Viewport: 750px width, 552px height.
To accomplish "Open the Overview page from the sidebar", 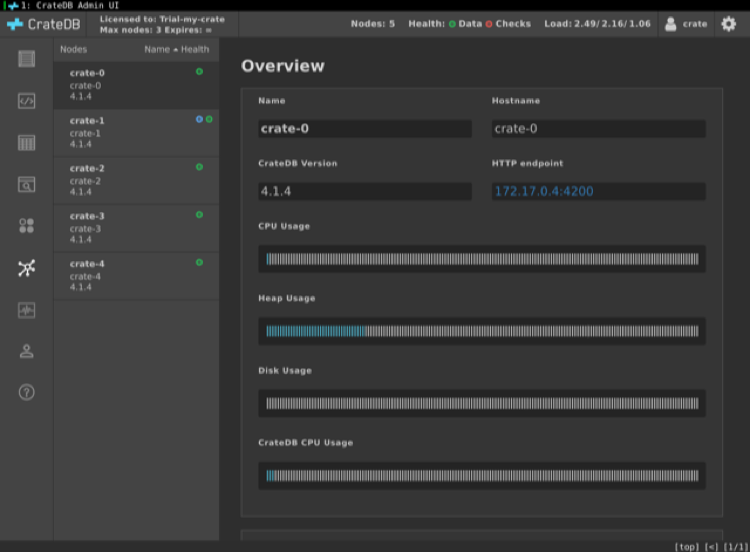I will click(x=27, y=59).
